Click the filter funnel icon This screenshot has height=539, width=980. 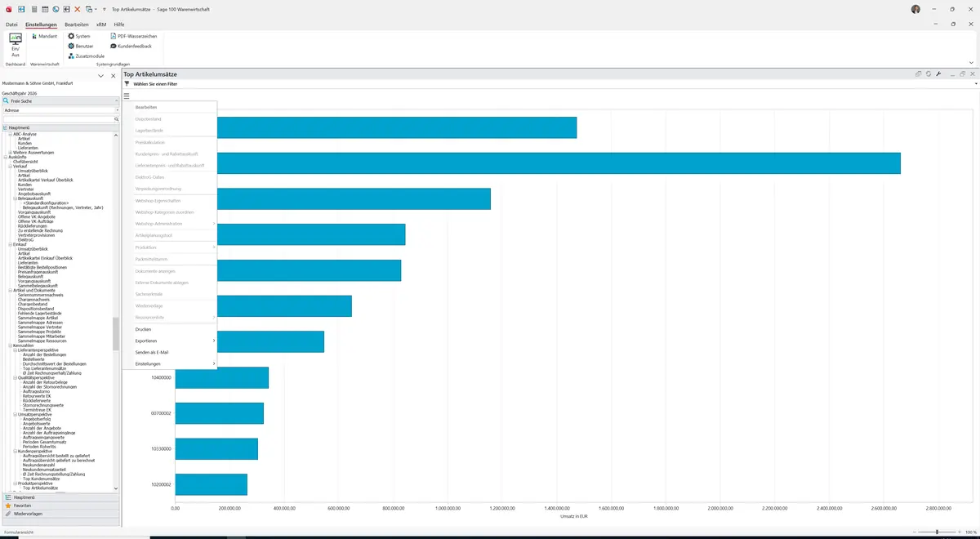pos(127,83)
